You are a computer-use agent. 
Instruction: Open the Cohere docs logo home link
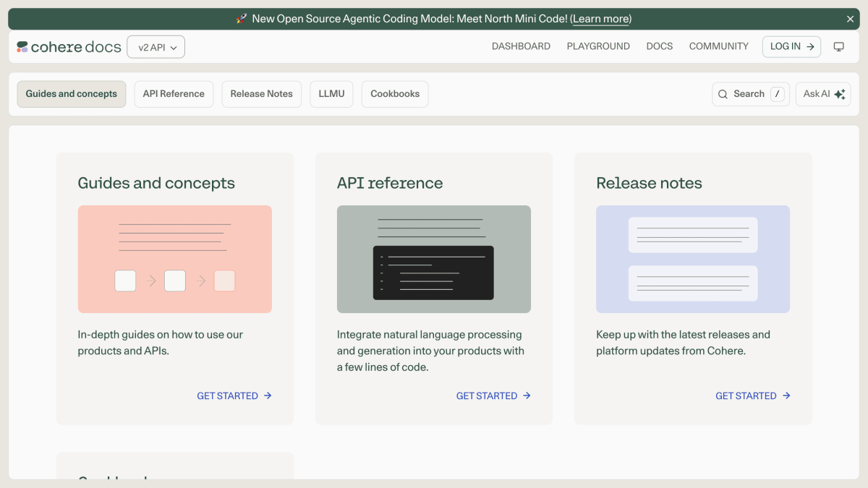click(69, 47)
